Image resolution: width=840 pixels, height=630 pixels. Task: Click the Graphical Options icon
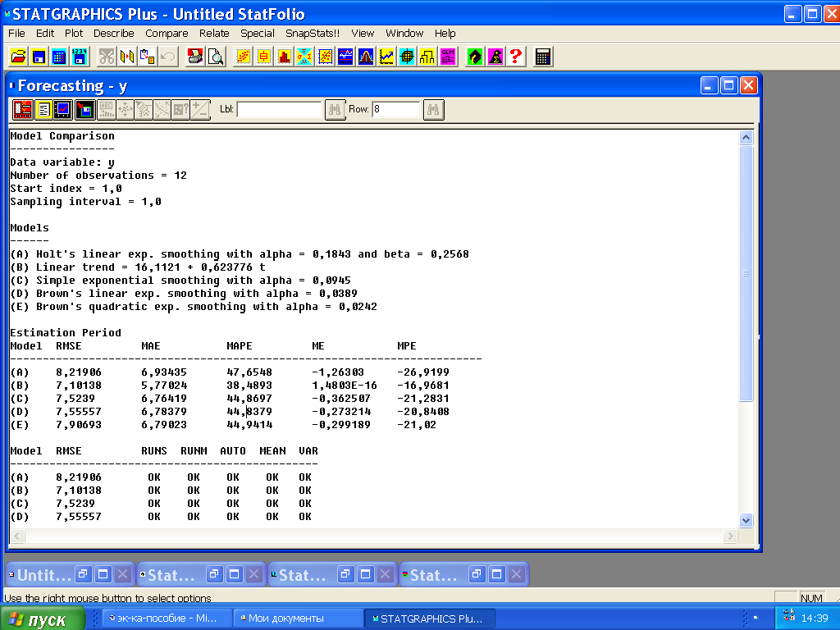62,110
